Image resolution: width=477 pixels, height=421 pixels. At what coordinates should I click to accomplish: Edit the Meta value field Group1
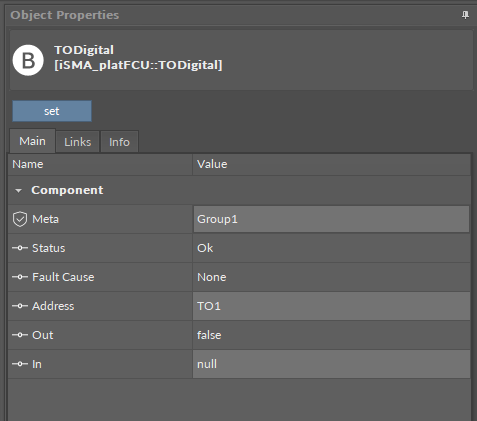331,219
